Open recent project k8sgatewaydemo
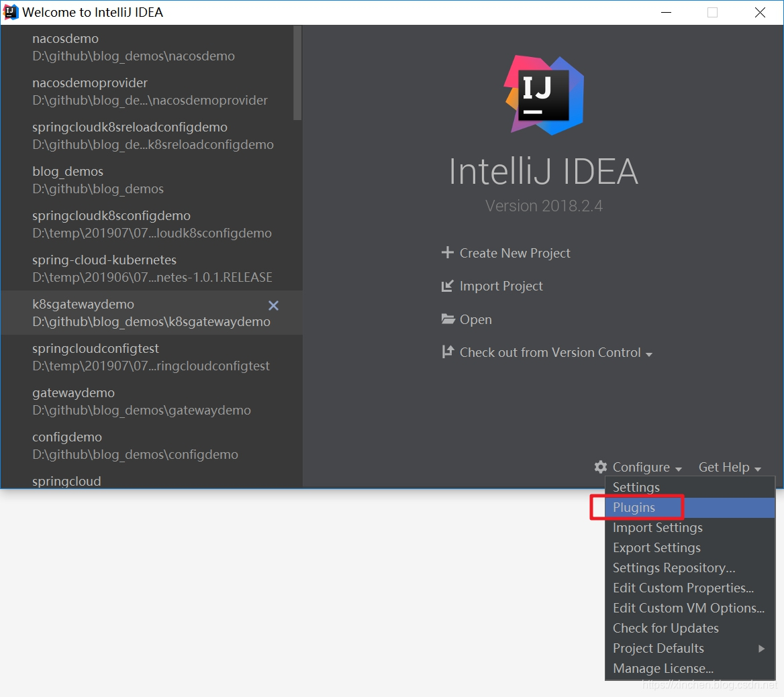784x697 pixels. (x=152, y=313)
